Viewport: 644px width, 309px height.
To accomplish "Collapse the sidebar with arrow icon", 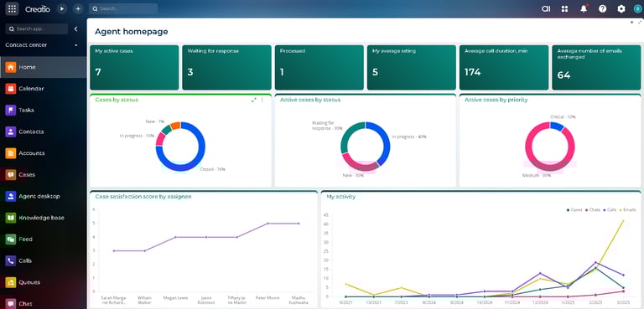I will (x=76, y=28).
